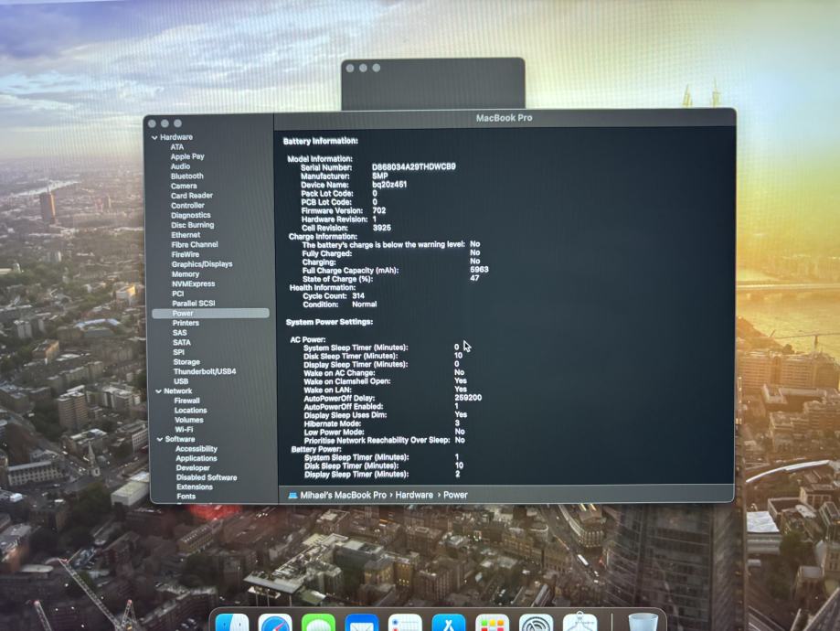
Task: Open System Settings from the Dock
Action: pos(536,624)
